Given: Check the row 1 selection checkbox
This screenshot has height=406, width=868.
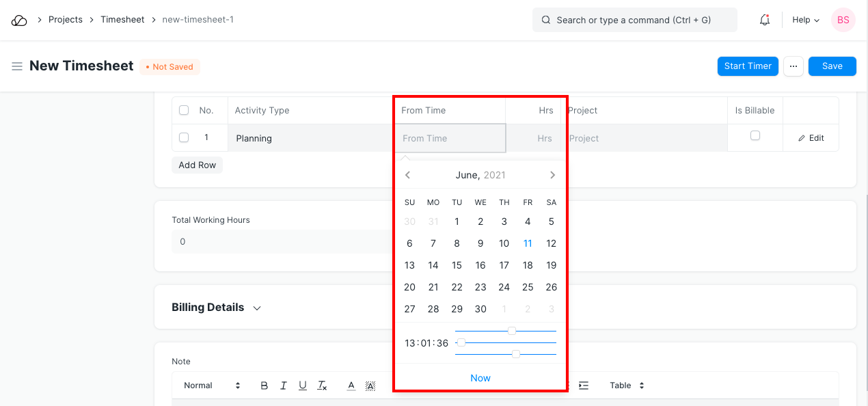Looking at the screenshot, I should [x=184, y=137].
